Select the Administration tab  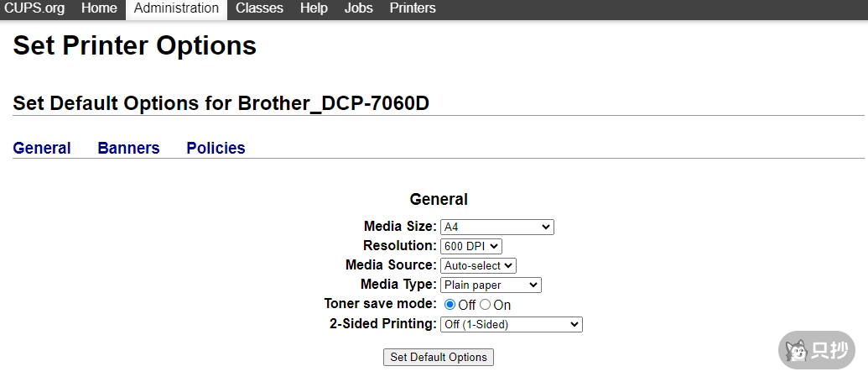coord(176,8)
